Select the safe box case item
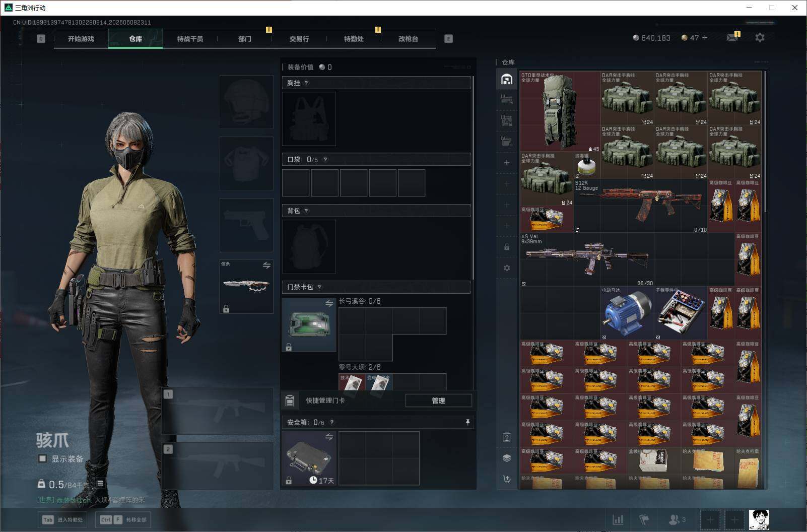The image size is (807, 532). (x=309, y=458)
